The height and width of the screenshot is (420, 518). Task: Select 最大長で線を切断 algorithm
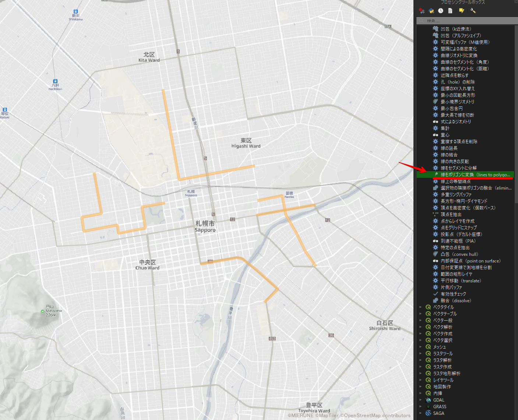pyautogui.click(x=457, y=115)
